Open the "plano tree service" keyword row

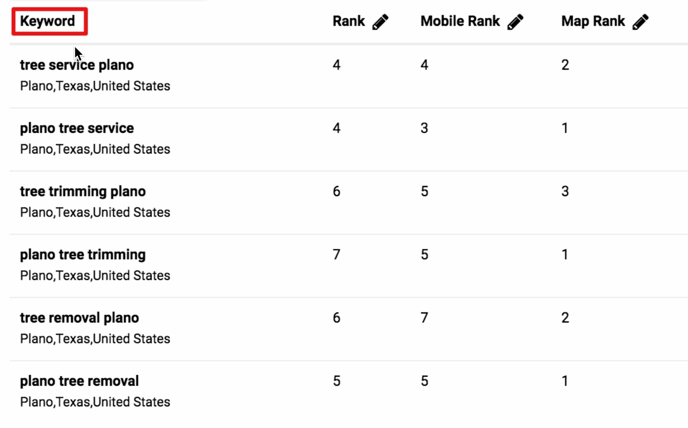[76, 128]
